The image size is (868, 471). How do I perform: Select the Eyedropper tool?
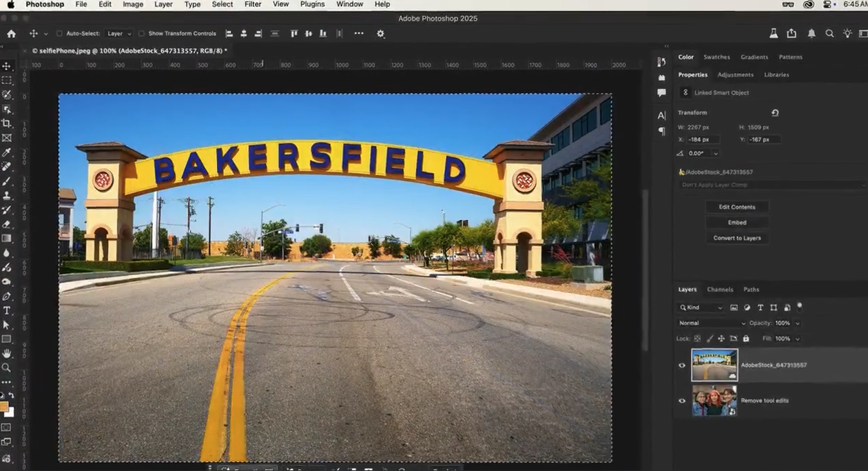(7, 152)
